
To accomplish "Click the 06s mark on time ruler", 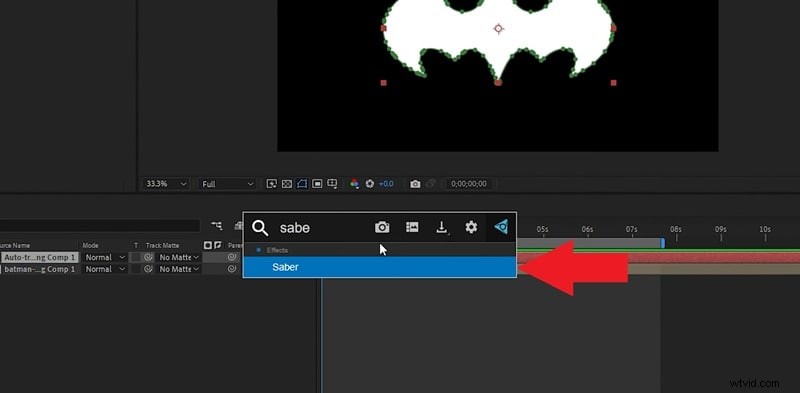I will point(587,230).
